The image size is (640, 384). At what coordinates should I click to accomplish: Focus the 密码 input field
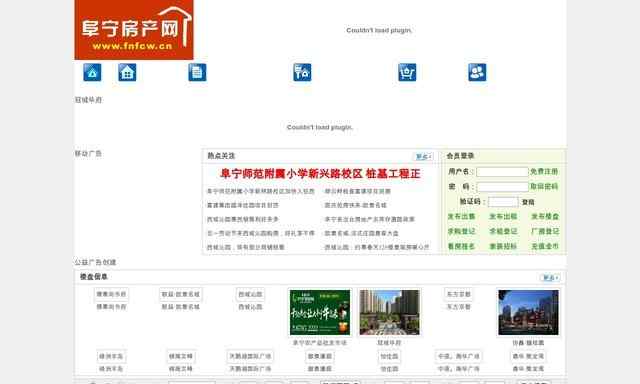[502, 187]
